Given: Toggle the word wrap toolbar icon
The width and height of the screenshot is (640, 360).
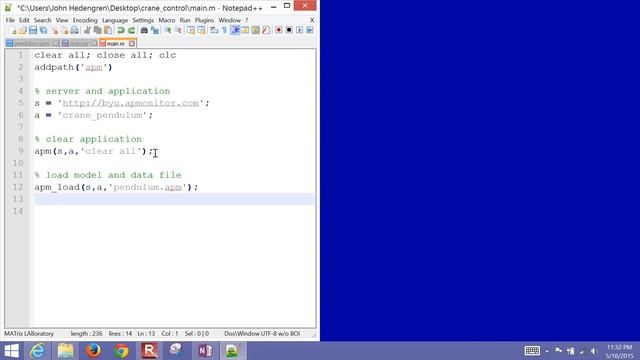Looking at the screenshot, I should click(214, 30).
